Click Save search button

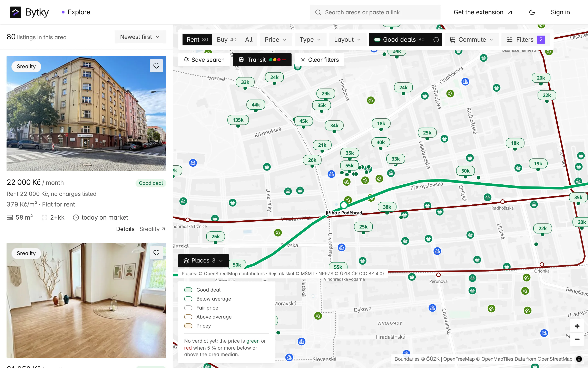204,60
